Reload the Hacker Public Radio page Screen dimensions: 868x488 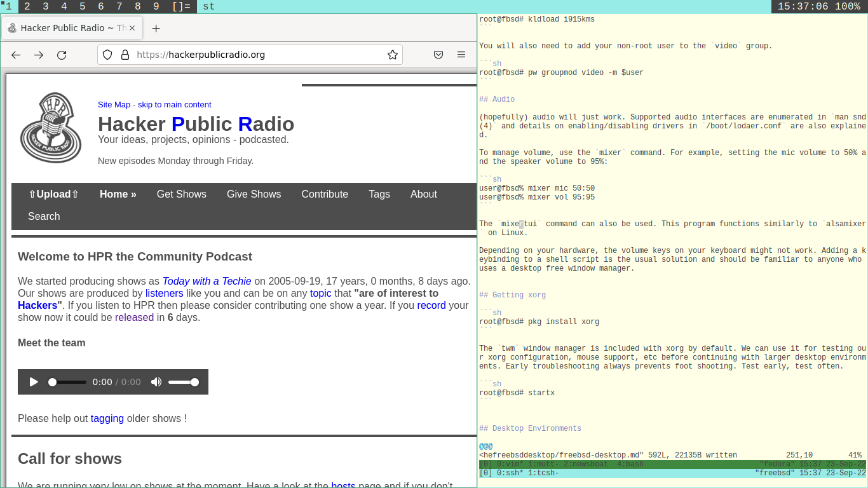coord(62,55)
